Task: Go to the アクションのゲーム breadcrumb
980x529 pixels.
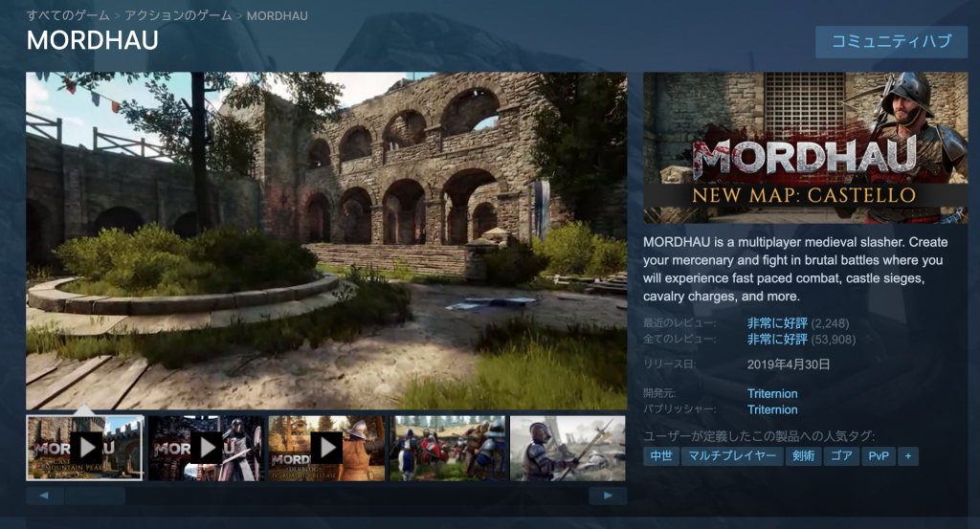Action: [178, 15]
